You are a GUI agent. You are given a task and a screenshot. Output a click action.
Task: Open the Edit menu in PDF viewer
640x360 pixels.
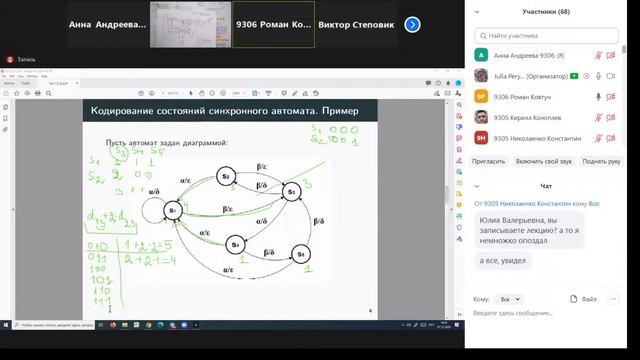coord(12,76)
